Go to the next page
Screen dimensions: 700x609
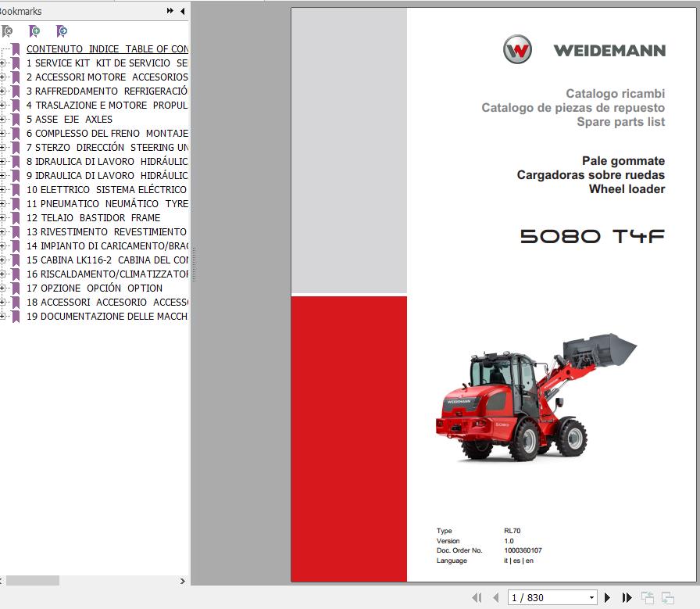[607, 597]
